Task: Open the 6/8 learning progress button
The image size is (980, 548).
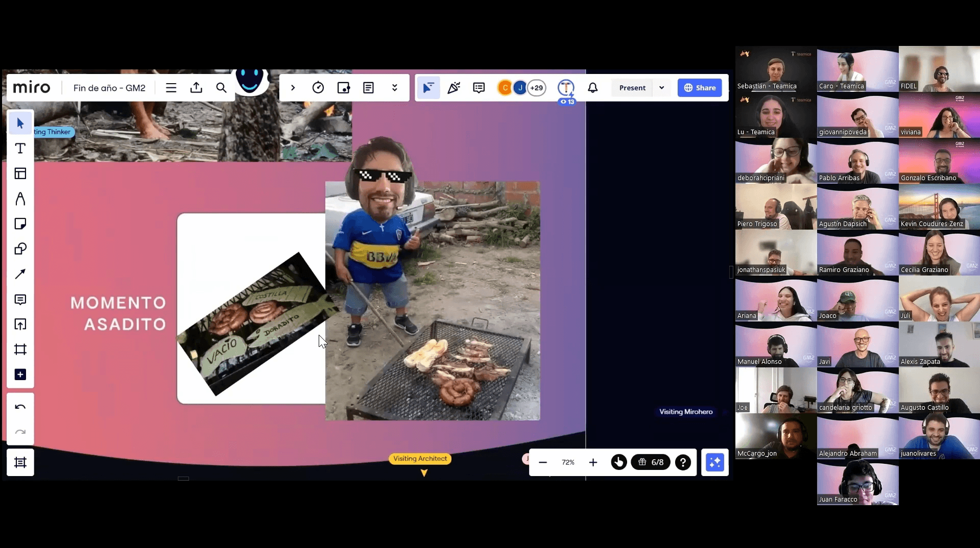Action: click(651, 462)
